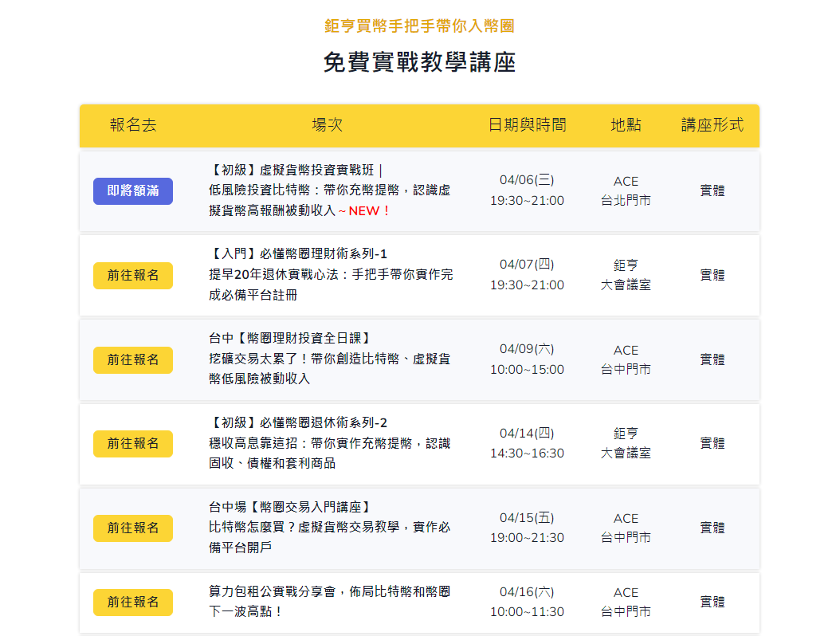Open the 台中【幣圈理財投資全日課】 session title
The height and width of the screenshot is (636, 840).
[291, 339]
